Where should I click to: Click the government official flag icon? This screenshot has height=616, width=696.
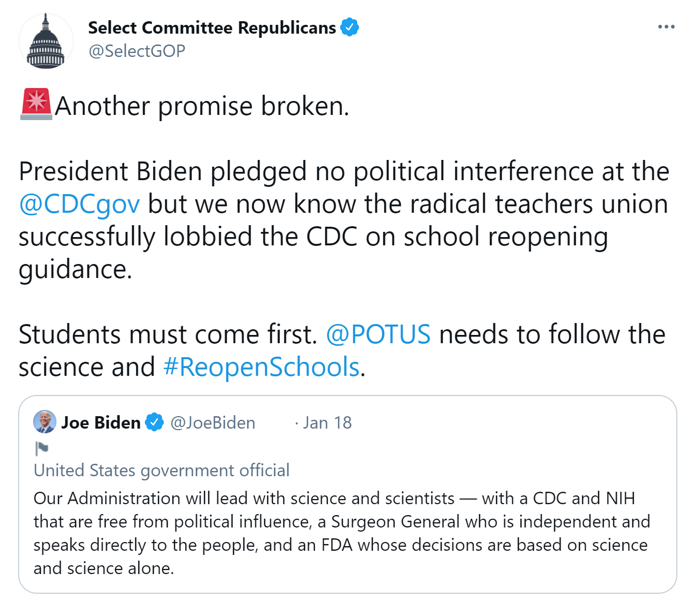tap(41, 448)
